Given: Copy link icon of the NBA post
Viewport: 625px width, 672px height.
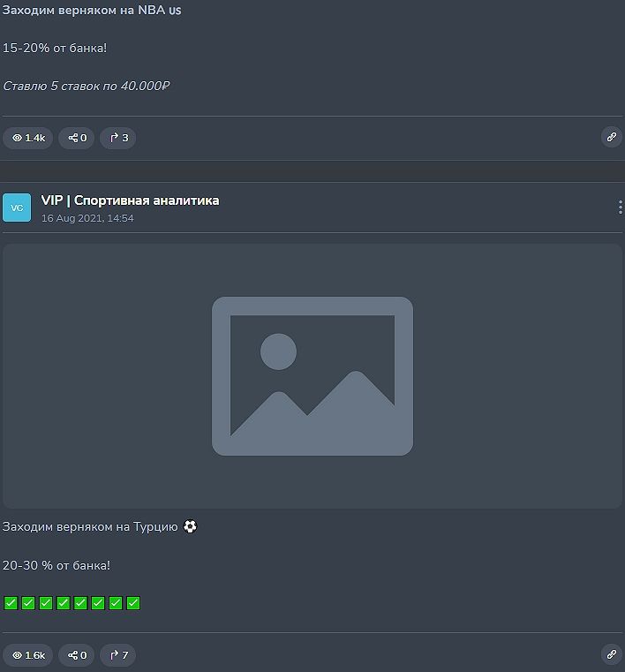Looking at the screenshot, I should 611,137.
